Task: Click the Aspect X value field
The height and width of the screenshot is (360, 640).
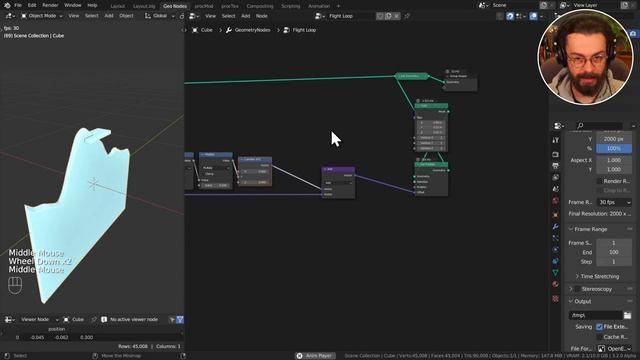Action: tap(614, 160)
